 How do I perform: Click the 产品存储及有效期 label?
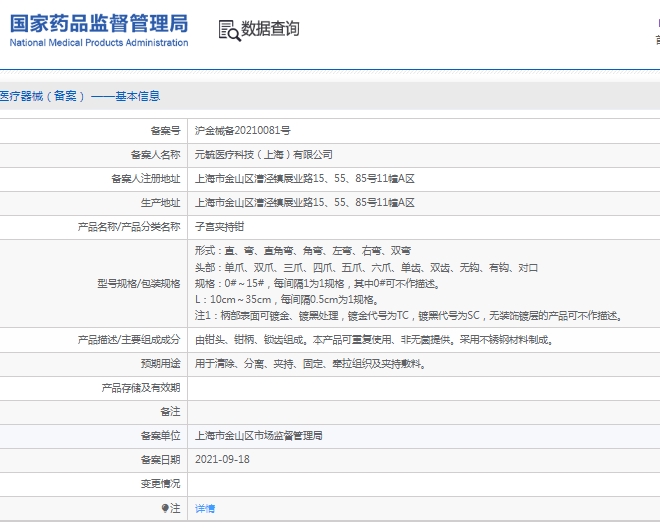141,388
